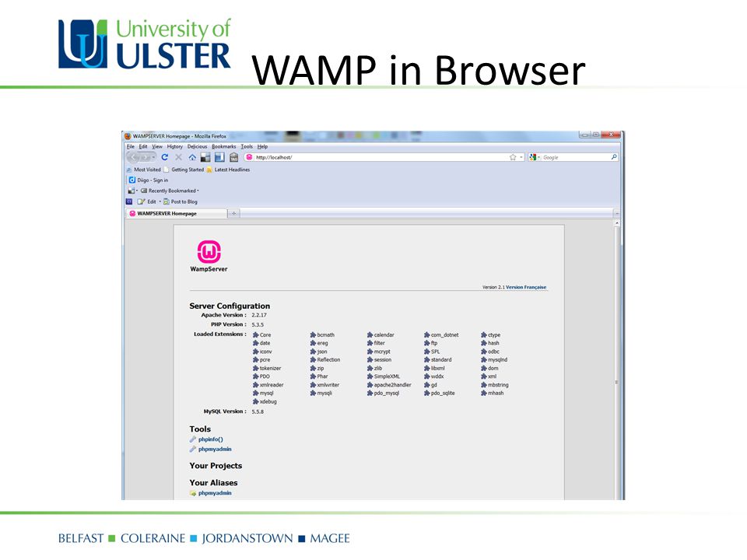
Task: Click the Latest Headlines feed icon
Action: click(209, 170)
